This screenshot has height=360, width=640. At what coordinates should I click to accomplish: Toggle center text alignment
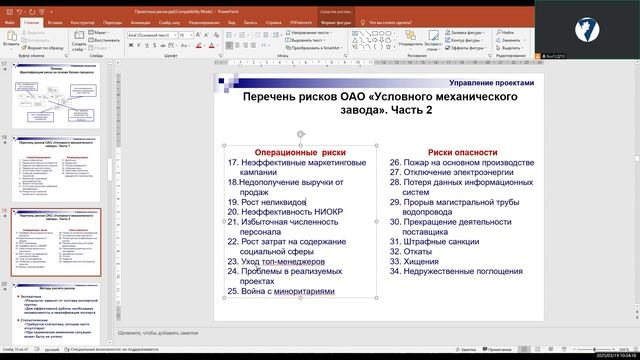click(x=238, y=45)
